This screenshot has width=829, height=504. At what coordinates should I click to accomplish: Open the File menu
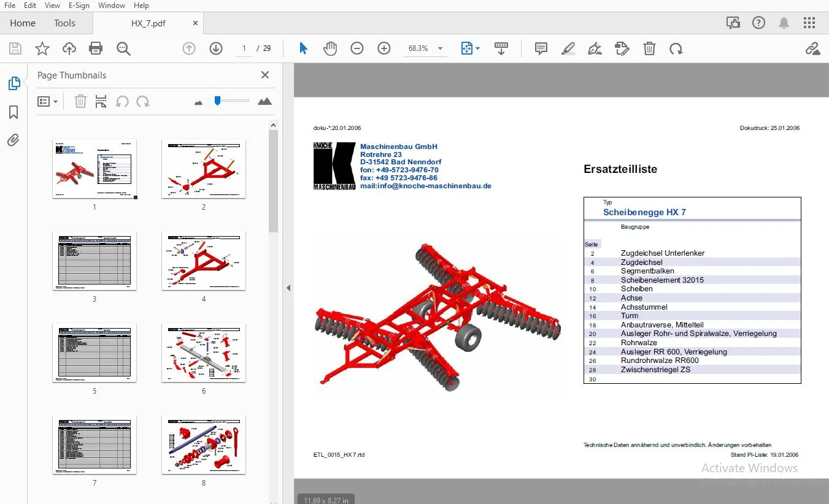click(10, 6)
